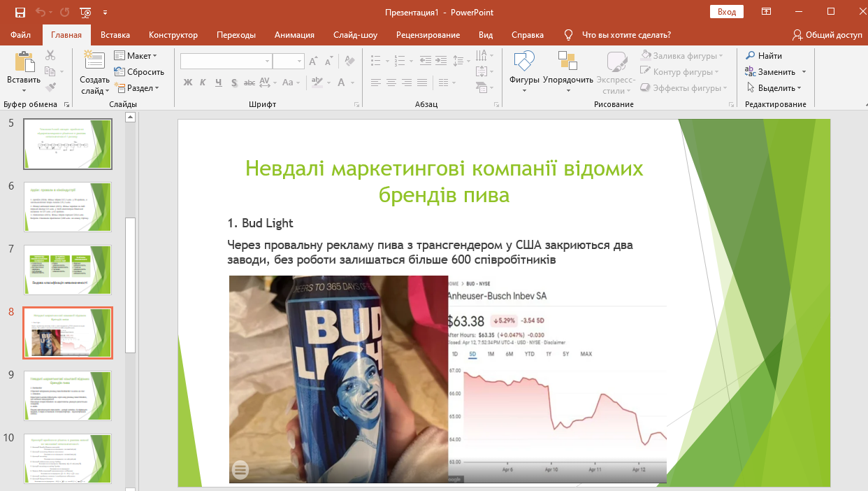Open line spacing options
The width and height of the screenshot is (868, 491).
point(460,61)
